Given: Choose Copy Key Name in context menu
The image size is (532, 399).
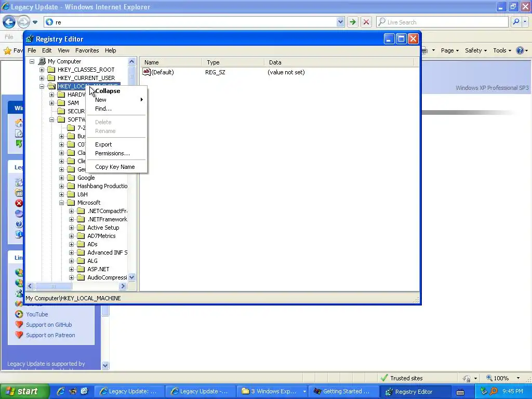Looking at the screenshot, I should click(x=117, y=167).
